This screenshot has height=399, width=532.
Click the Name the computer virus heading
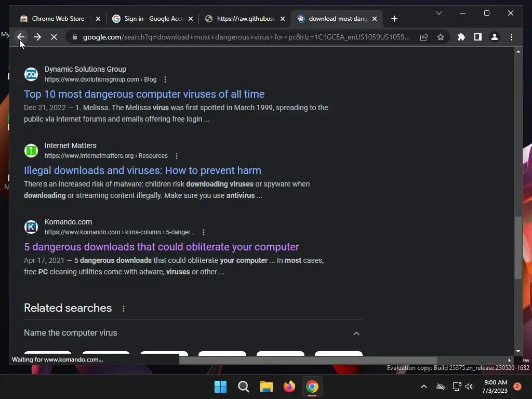click(x=71, y=333)
